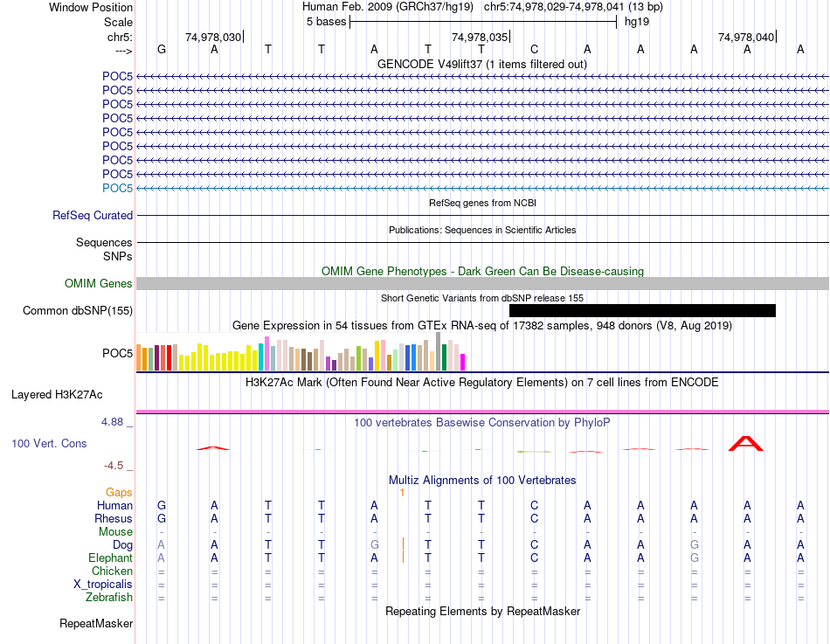Viewport: 830px width, 644px height.
Task: Click the Human Feb. 2009 (GRCh37/hg19) text
Action: pyautogui.click(x=389, y=7)
